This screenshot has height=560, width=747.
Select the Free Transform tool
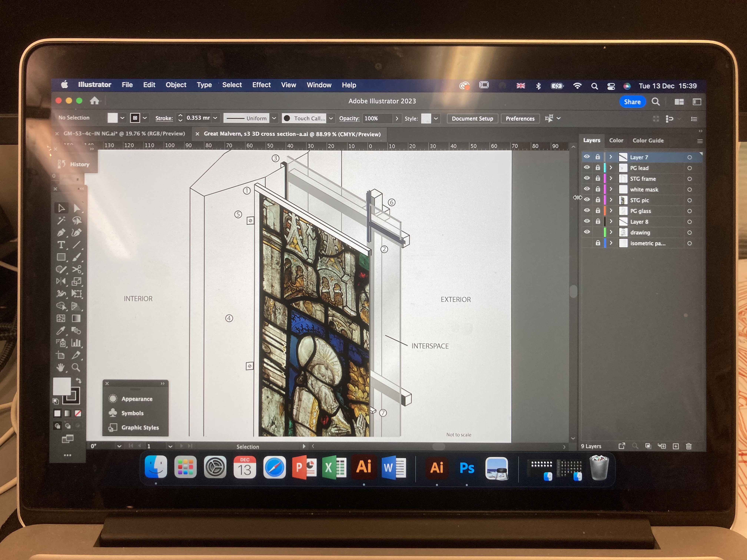(x=77, y=294)
